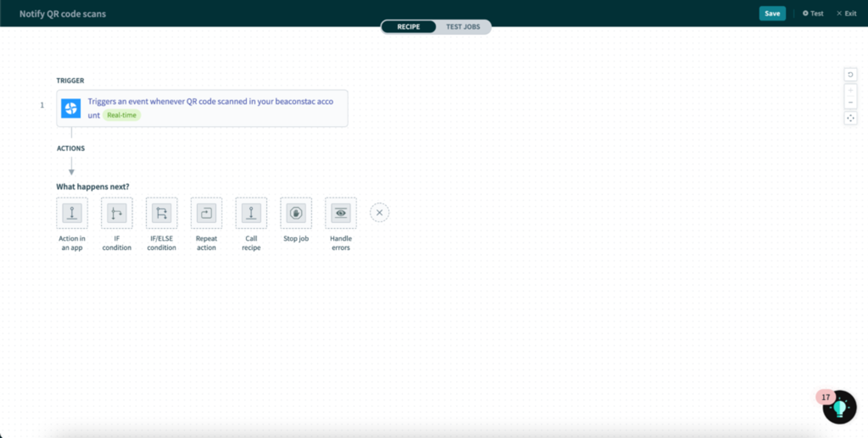
Task: Switch to the TEST JOBS tab
Action: pyautogui.click(x=463, y=27)
